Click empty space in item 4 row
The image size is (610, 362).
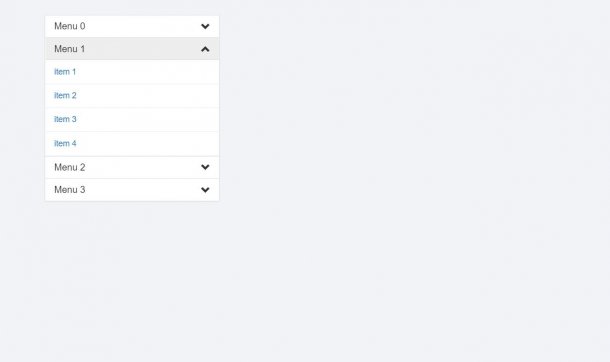(148, 143)
